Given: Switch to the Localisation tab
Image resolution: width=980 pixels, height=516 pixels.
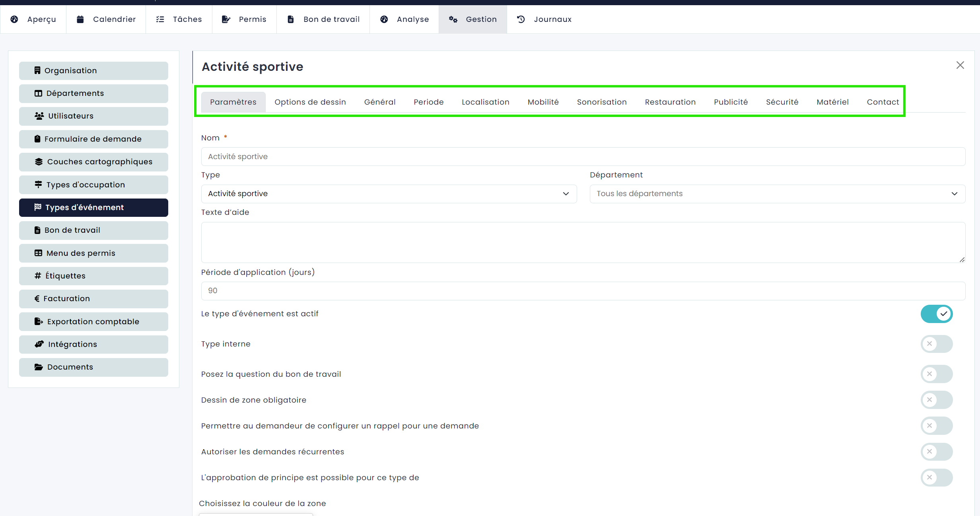Looking at the screenshot, I should coord(485,102).
